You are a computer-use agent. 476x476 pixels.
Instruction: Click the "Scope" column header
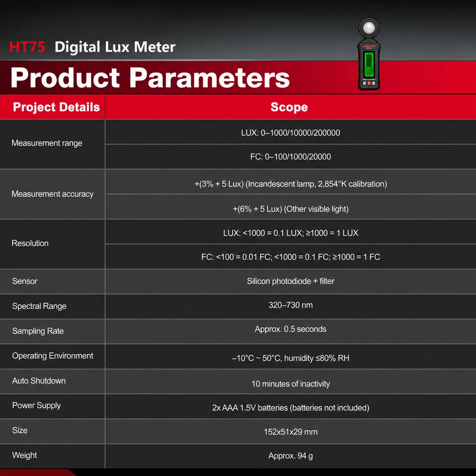pos(289,107)
